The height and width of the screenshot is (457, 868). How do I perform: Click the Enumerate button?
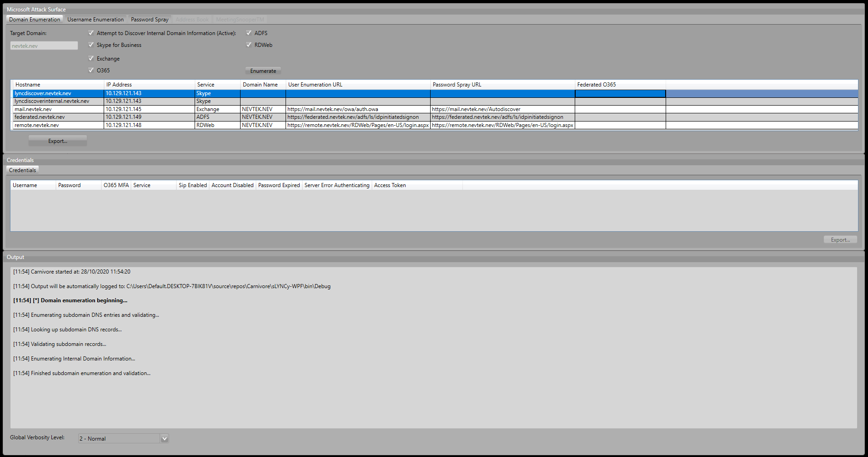point(263,71)
